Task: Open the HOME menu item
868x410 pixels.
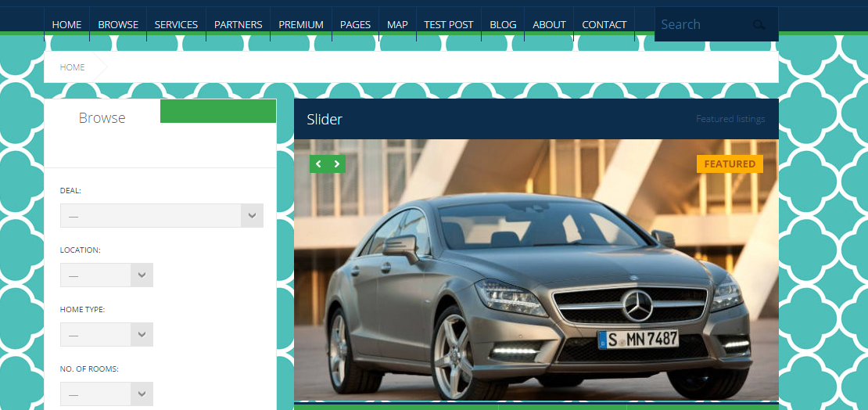Action: pos(66,24)
